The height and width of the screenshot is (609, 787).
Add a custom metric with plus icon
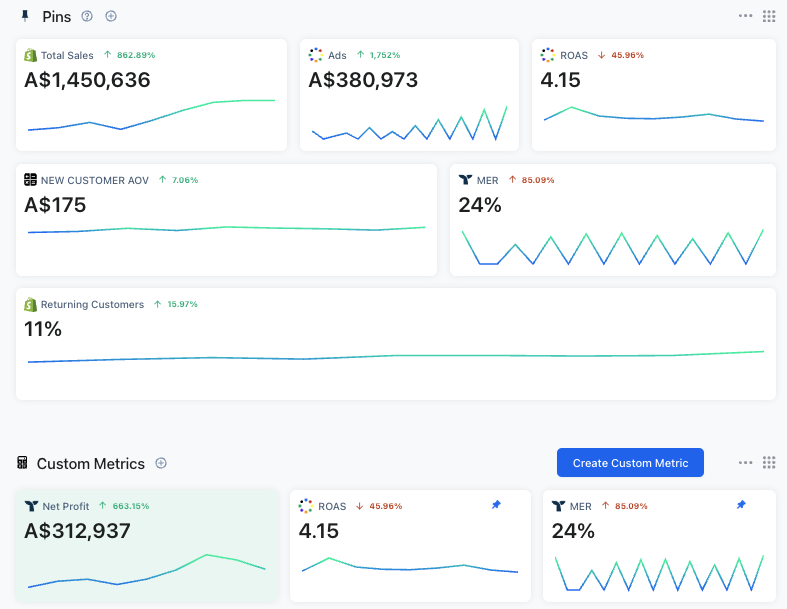tap(161, 463)
